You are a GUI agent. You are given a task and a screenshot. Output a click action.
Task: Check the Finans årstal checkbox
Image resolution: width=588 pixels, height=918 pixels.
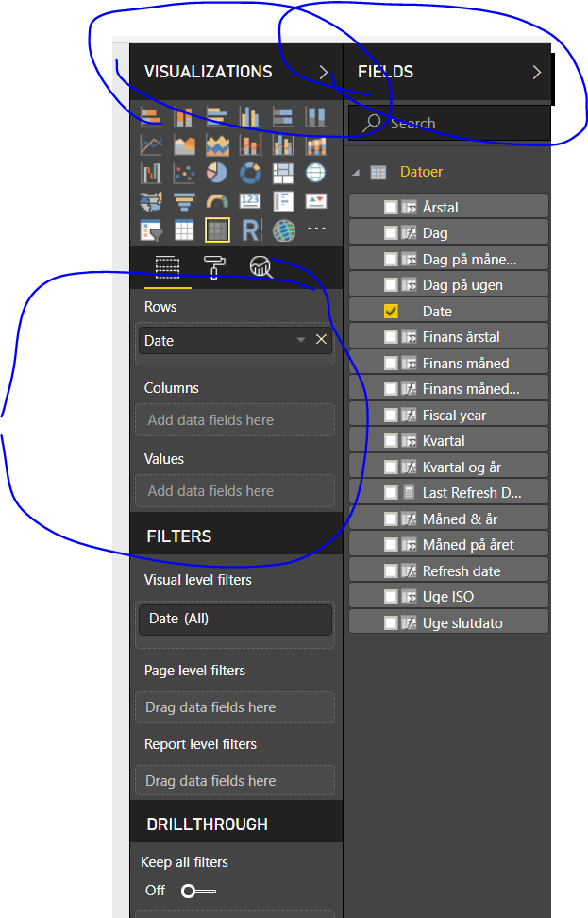pyautogui.click(x=391, y=337)
